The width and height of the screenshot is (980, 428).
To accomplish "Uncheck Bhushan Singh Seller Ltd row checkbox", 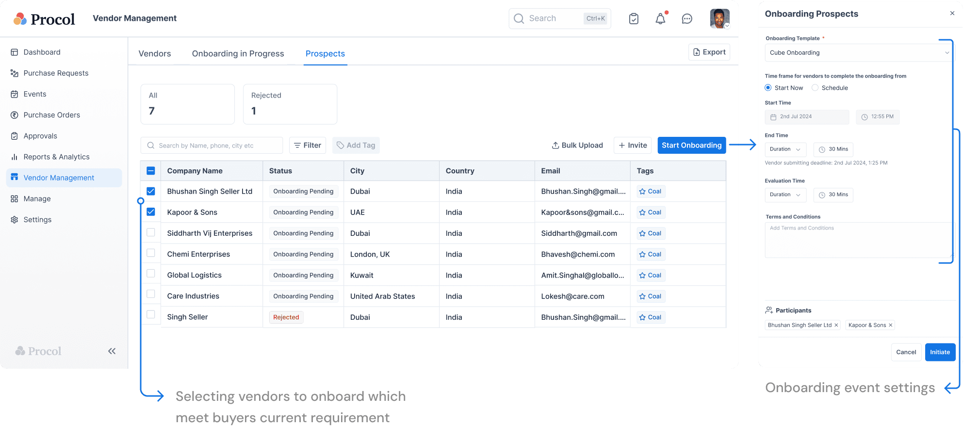I will 151,191.
